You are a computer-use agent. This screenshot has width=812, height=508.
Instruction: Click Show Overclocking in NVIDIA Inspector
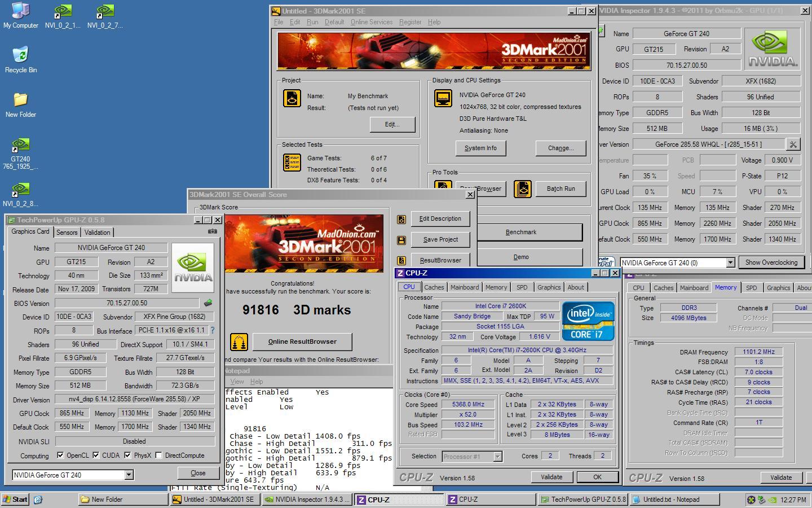tap(771, 262)
